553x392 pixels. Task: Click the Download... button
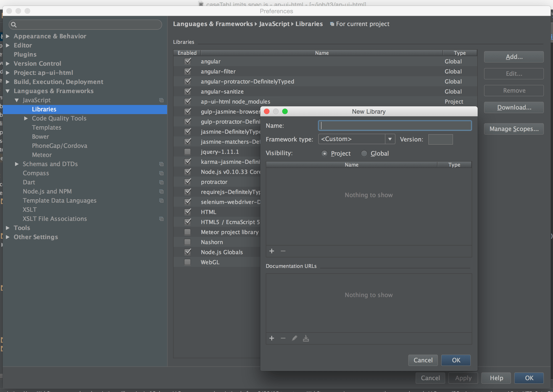pos(514,107)
